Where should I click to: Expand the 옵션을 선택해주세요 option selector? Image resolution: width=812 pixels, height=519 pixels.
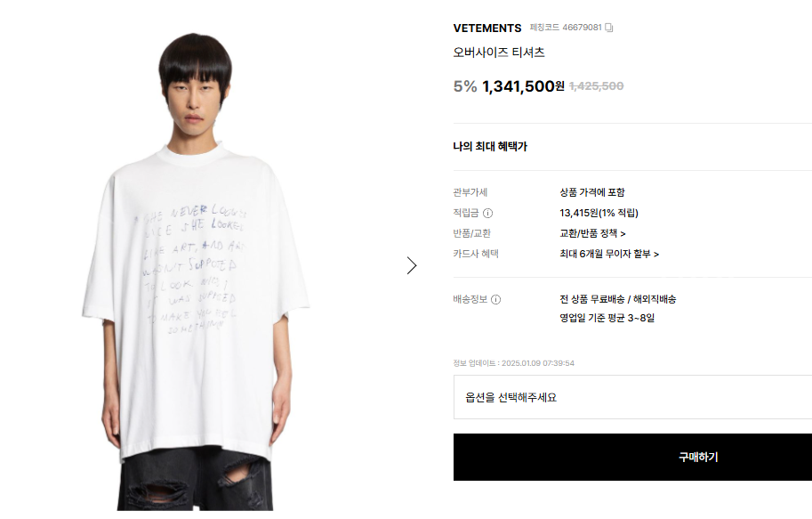pos(632,397)
